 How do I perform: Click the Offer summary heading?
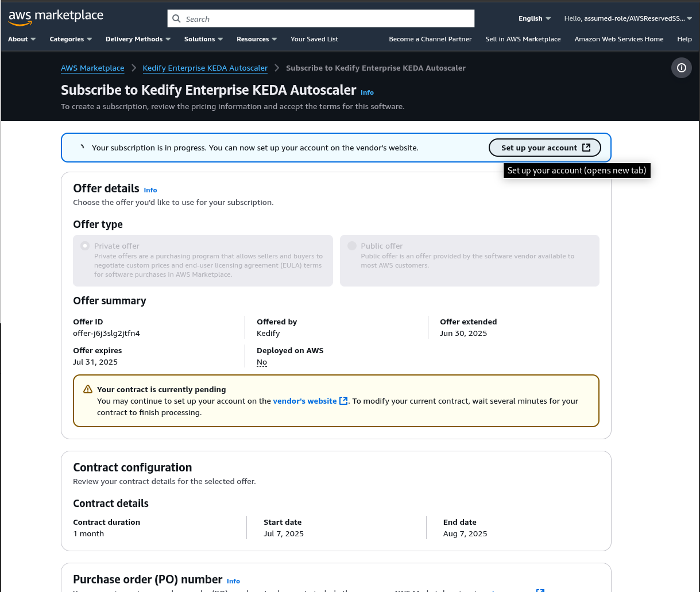click(x=110, y=301)
